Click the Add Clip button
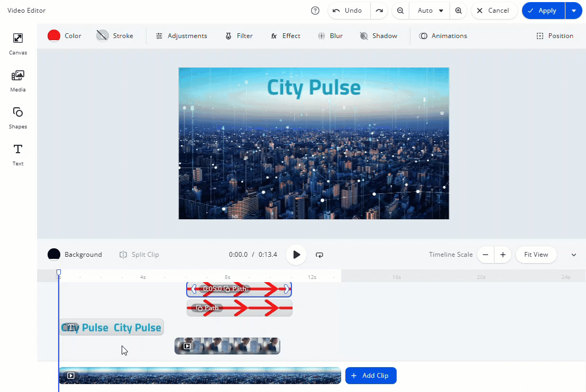Screen dimensions: 586x392 click(x=370, y=376)
